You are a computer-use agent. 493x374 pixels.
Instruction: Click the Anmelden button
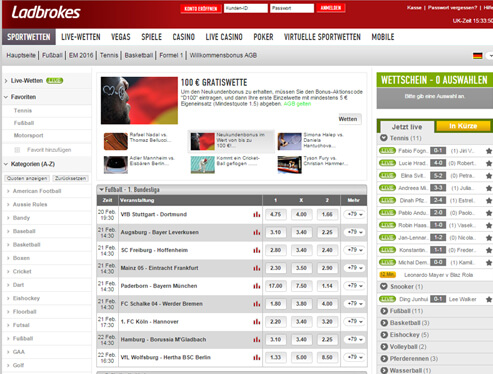click(331, 8)
